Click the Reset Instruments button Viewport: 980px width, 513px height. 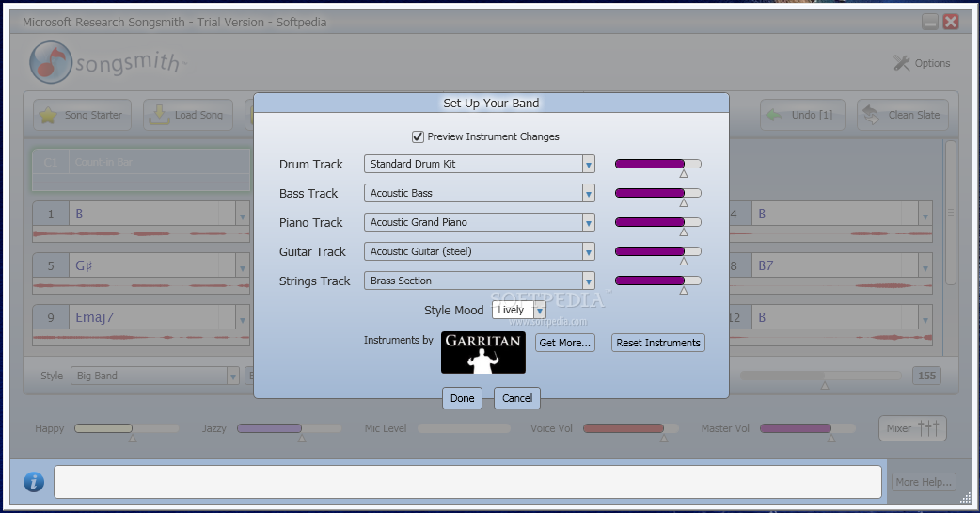(658, 343)
